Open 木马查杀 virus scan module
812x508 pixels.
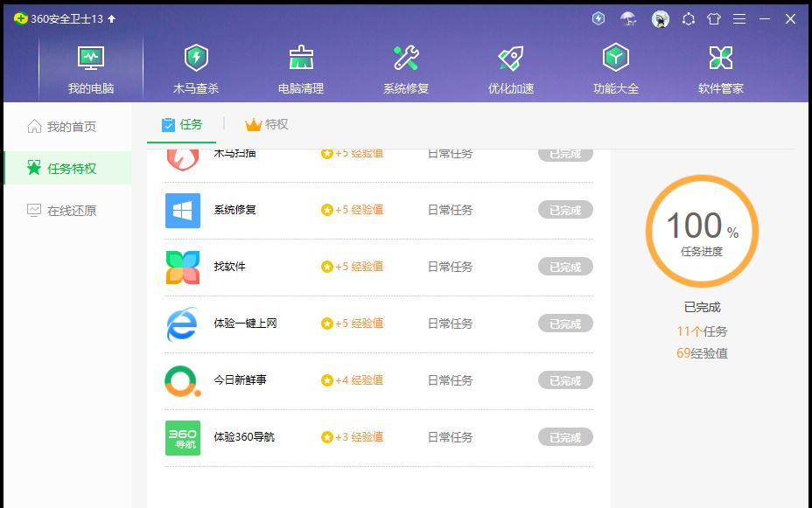196,68
